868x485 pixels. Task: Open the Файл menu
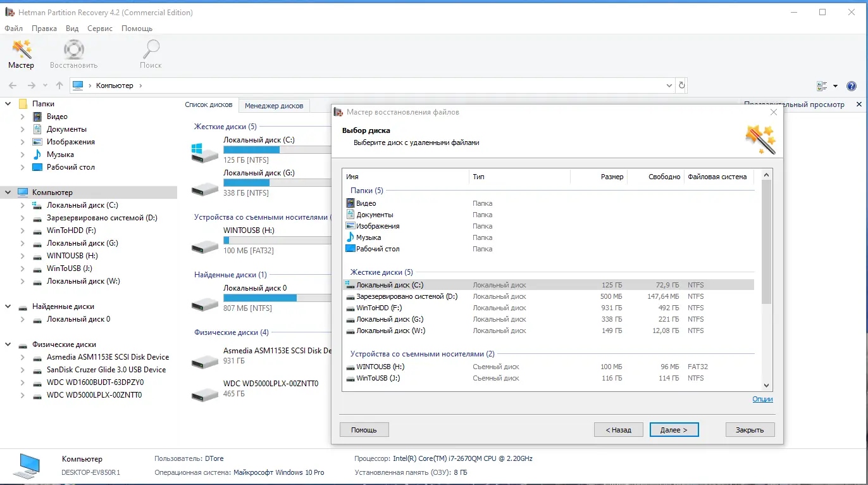pyautogui.click(x=13, y=28)
